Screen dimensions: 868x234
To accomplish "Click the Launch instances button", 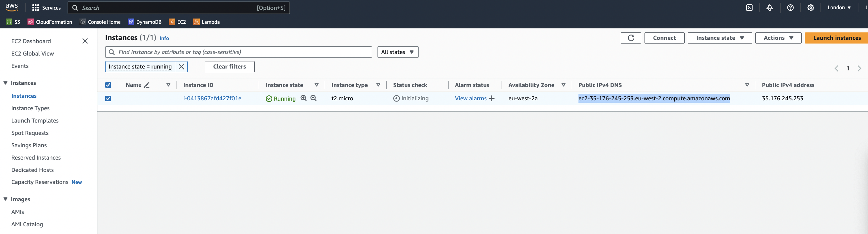I will pos(837,38).
